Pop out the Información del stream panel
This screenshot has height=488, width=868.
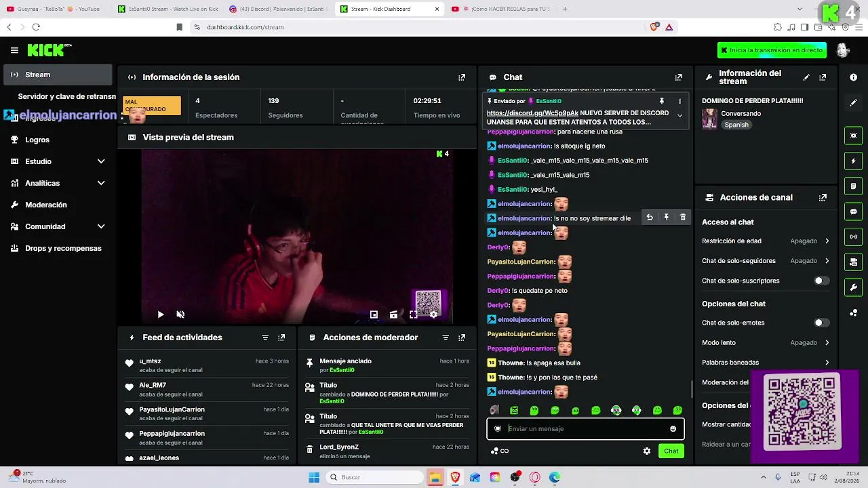click(x=823, y=77)
